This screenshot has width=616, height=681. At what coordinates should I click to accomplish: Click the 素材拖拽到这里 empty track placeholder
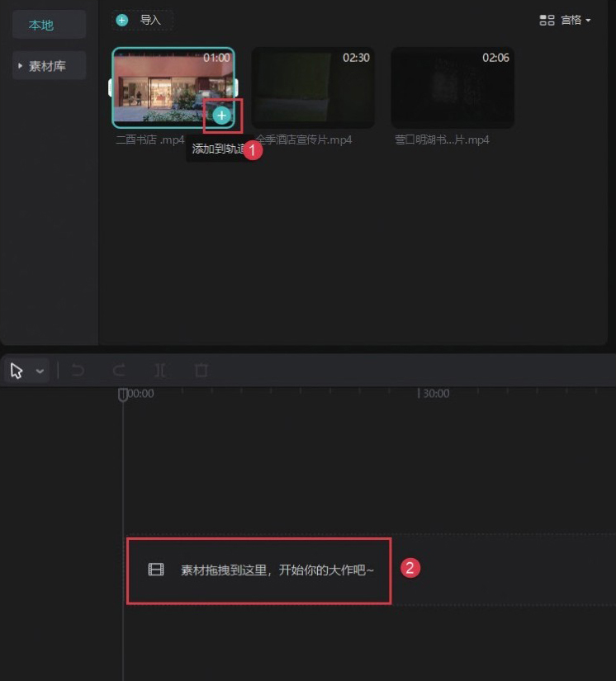click(x=259, y=570)
